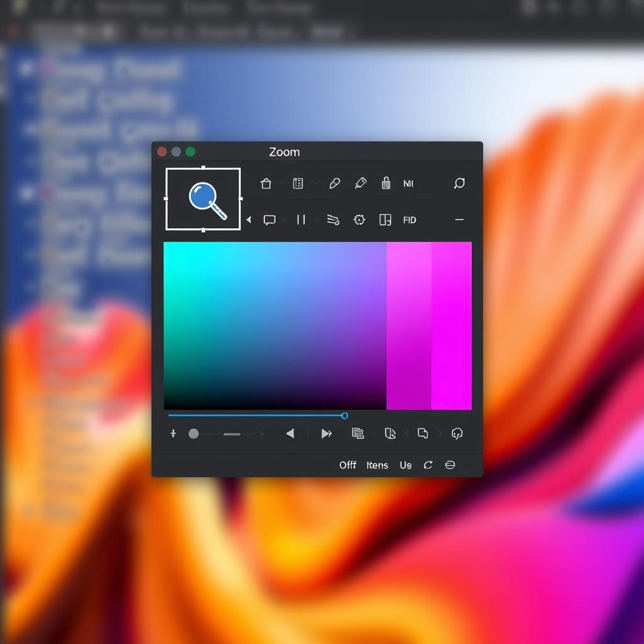Expand the chevron beside the pause bars

(x=316, y=220)
